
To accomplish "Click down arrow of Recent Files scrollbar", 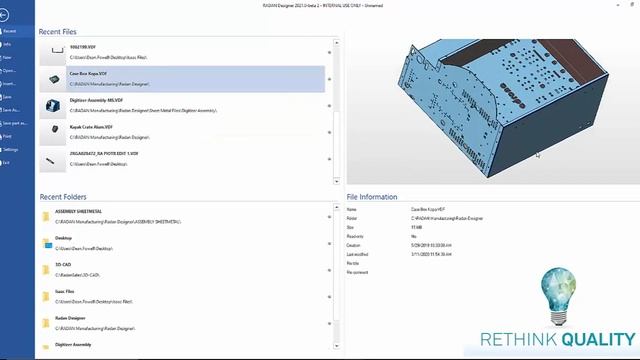I will [x=337, y=181].
